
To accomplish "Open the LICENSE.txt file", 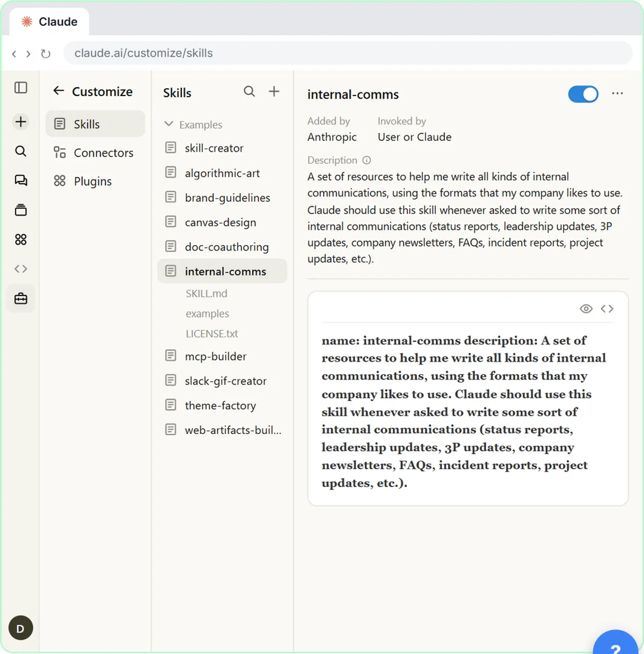I will coord(212,333).
